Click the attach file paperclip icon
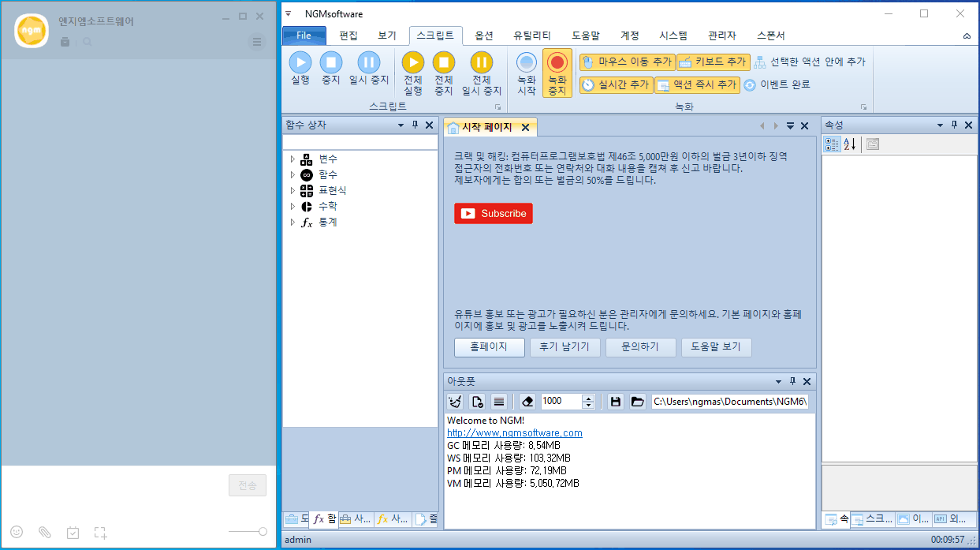980x550 pixels. click(45, 533)
